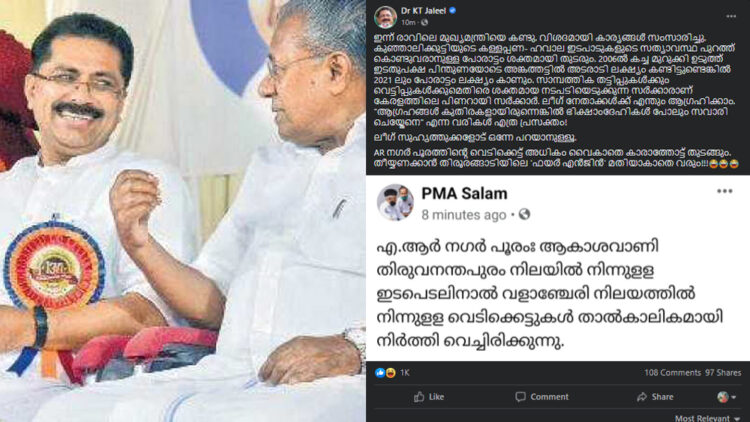This screenshot has height=422, width=750.
Task: Open the profile switcher dropdown beside Share
Action: click(726, 397)
